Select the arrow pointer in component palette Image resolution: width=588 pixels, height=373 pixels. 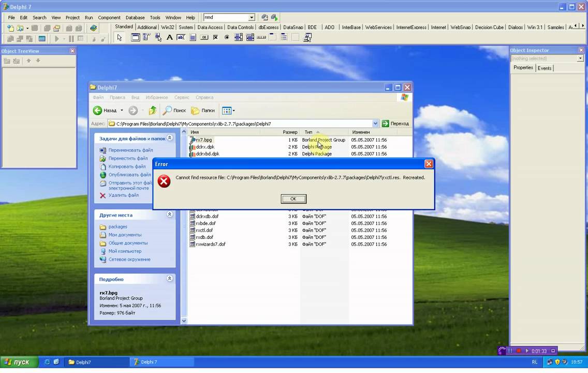pos(120,37)
